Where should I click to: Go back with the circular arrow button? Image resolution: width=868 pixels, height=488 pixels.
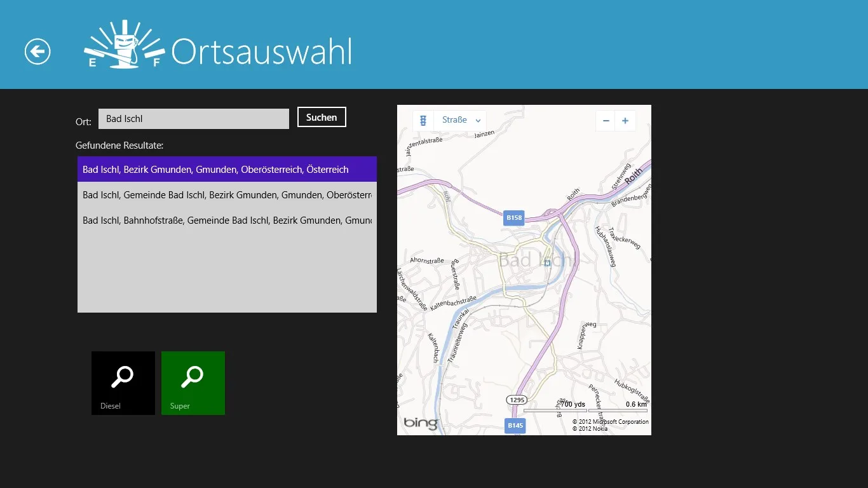pos(37,51)
